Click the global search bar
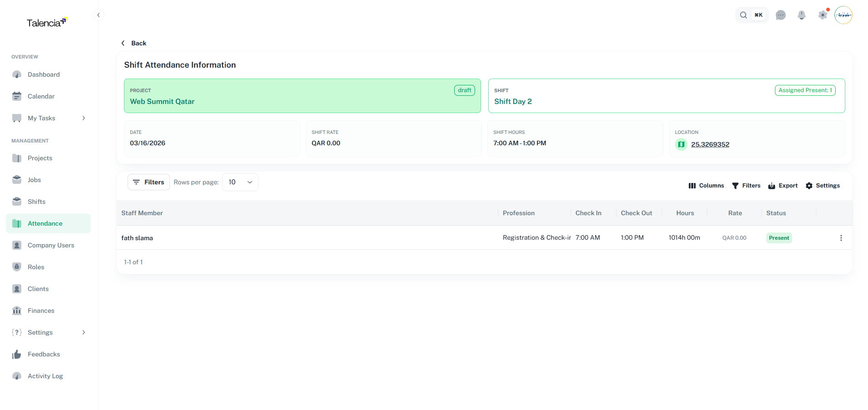 pos(752,15)
